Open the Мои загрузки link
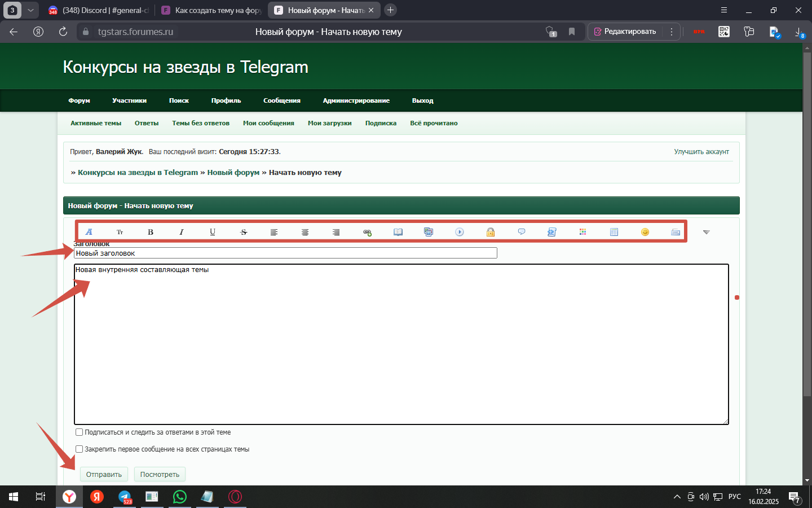The width and height of the screenshot is (812, 508). [x=330, y=123]
